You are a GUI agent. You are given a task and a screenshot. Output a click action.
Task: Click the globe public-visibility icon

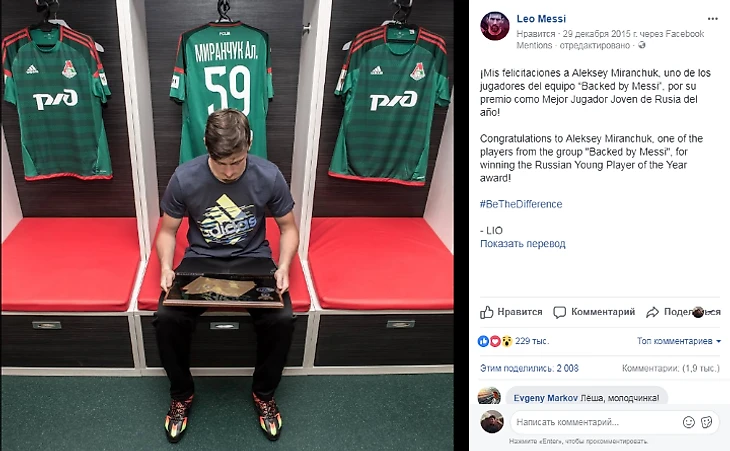click(642, 45)
